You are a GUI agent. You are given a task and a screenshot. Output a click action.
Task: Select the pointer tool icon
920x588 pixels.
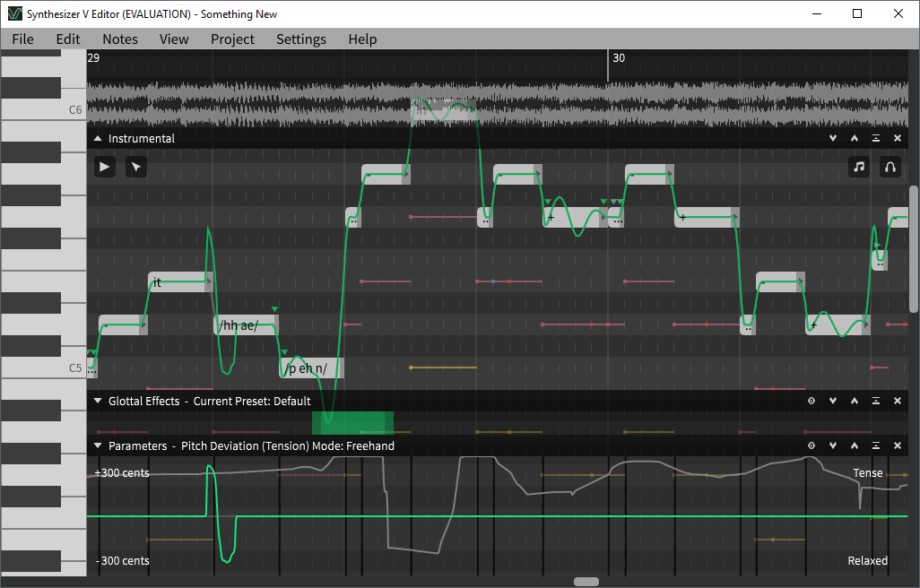[x=135, y=167]
